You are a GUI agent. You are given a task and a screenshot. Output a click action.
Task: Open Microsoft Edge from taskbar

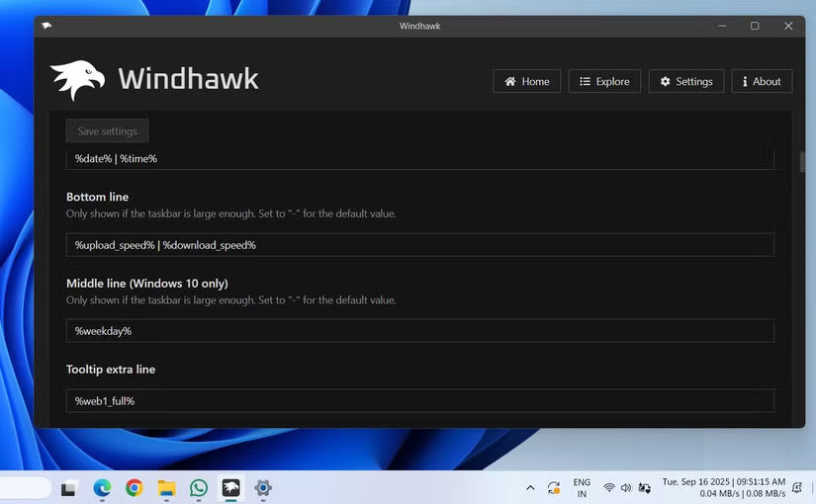click(x=102, y=488)
